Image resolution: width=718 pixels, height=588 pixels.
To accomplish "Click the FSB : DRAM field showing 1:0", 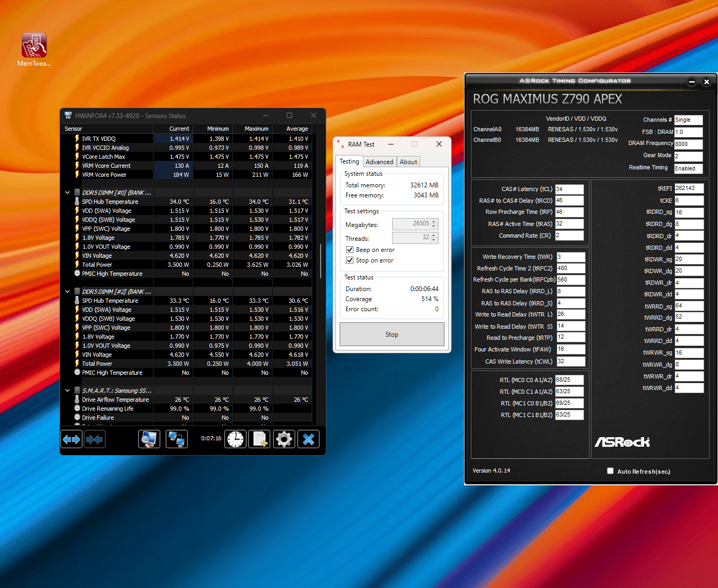I will point(688,132).
